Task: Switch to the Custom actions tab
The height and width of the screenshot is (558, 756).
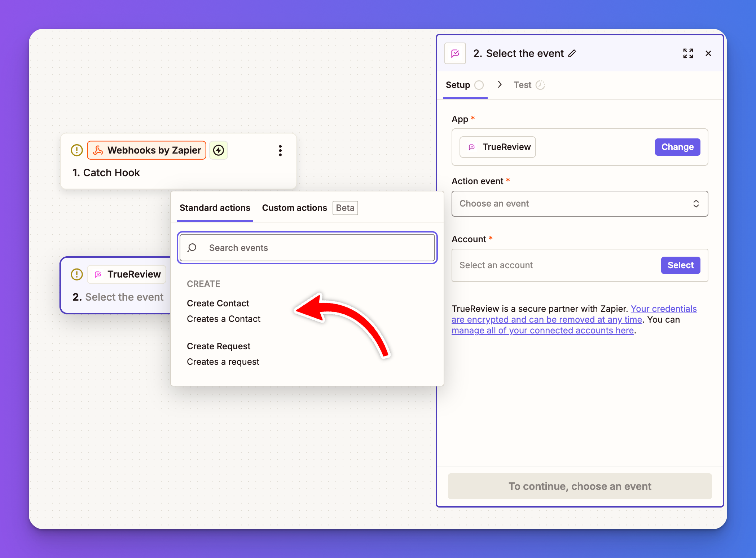Action: pyautogui.click(x=294, y=208)
